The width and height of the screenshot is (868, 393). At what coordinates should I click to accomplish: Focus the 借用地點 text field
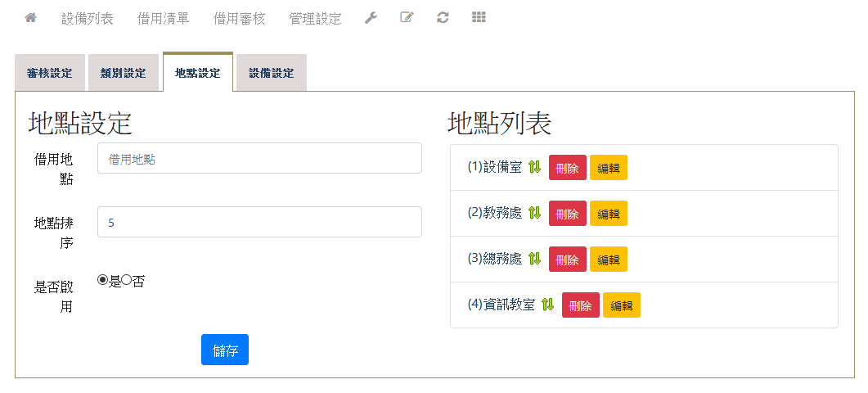point(259,159)
